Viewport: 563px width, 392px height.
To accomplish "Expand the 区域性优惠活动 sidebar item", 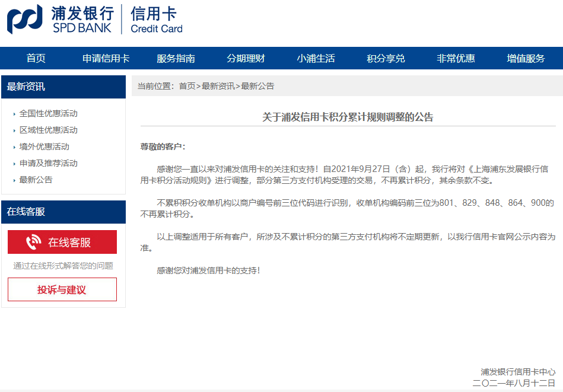I will pyautogui.click(x=48, y=130).
